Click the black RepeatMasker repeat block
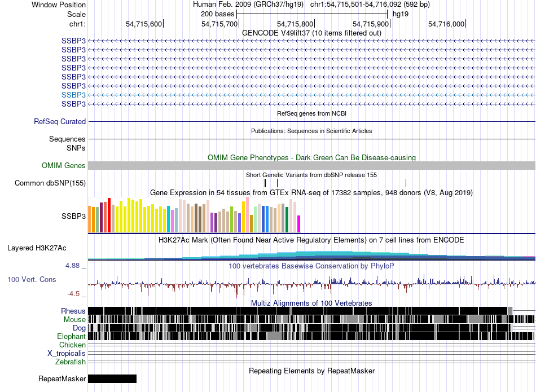This screenshot has height=392, width=536. (112, 378)
